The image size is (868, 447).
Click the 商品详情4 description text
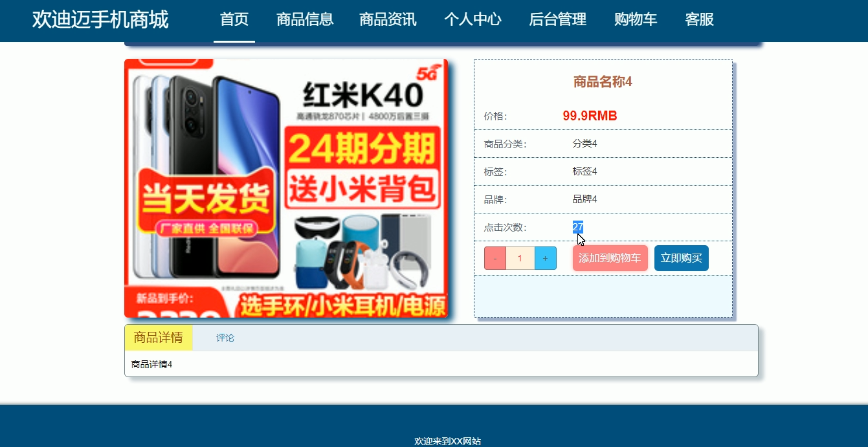click(x=151, y=364)
